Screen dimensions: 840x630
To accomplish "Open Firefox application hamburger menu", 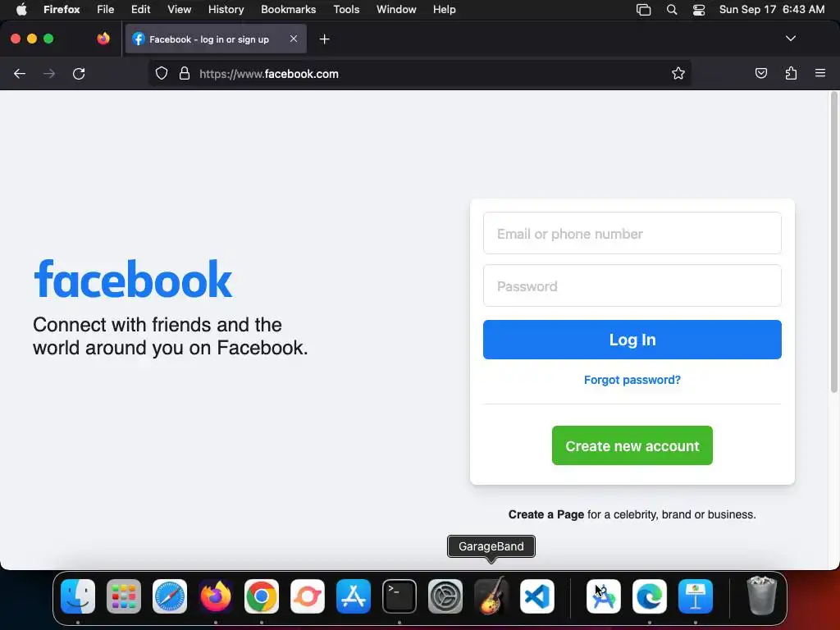I will pos(820,73).
